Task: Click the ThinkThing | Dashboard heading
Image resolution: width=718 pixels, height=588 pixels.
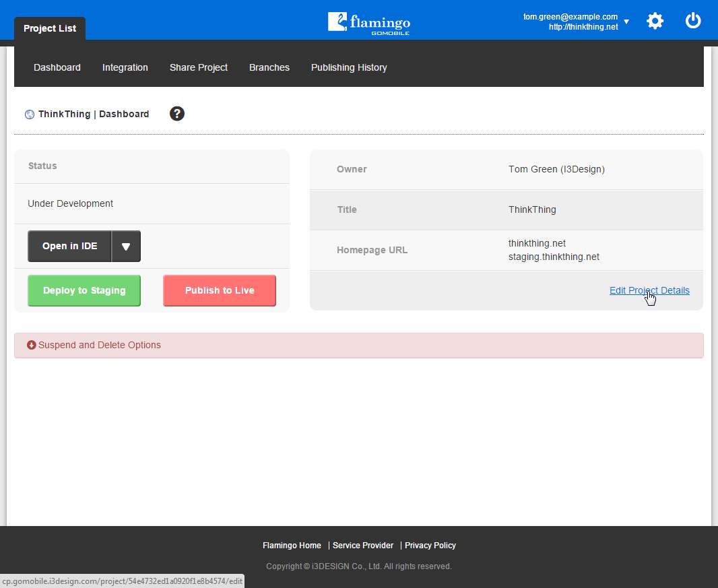Action: tap(94, 114)
